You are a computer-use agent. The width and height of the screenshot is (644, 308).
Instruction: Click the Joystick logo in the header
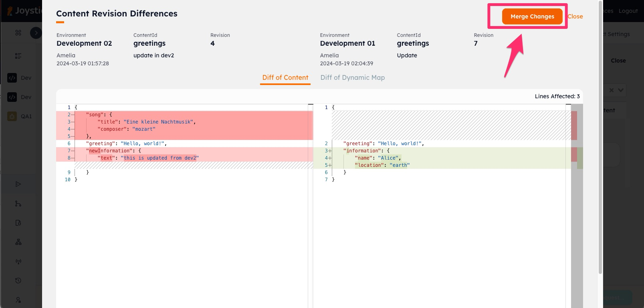pyautogui.click(x=24, y=11)
